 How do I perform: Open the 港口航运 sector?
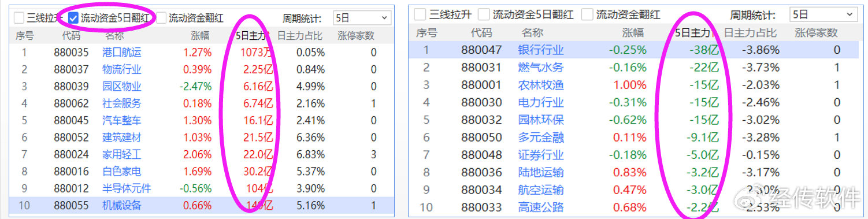tap(122, 53)
